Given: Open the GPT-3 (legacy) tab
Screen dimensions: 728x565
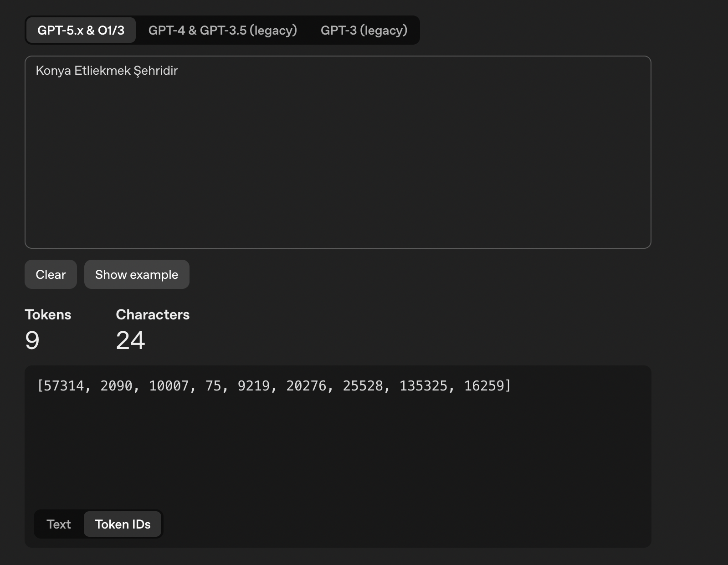Looking at the screenshot, I should point(364,31).
